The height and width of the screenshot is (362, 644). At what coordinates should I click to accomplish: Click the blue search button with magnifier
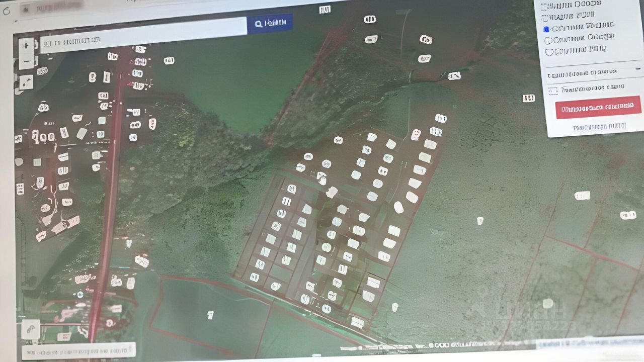click(x=270, y=23)
